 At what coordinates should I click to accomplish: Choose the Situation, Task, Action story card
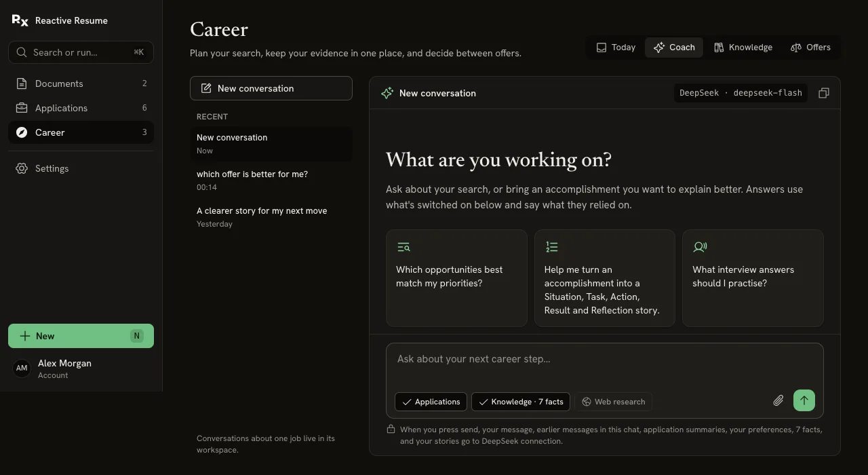(605, 278)
